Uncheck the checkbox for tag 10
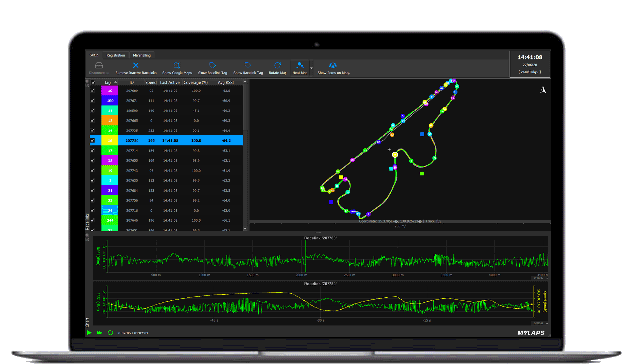Viewport: 636px width, 364px height. pos(92,91)
